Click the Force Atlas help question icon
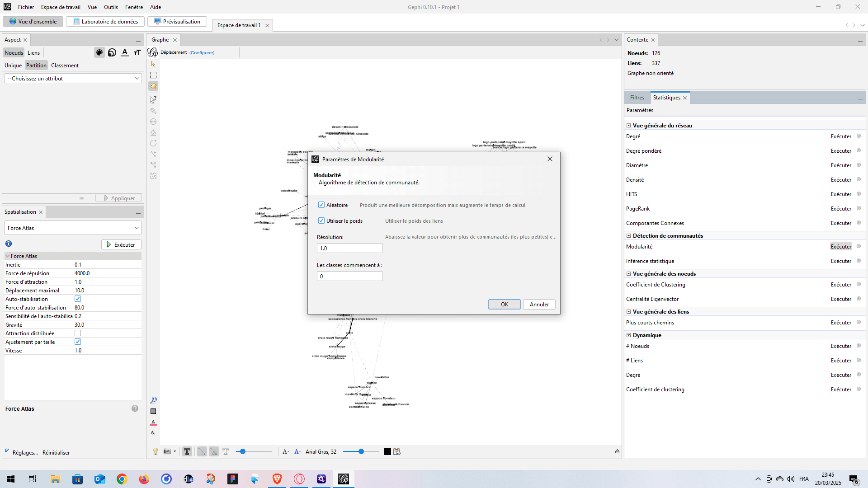 135,408
